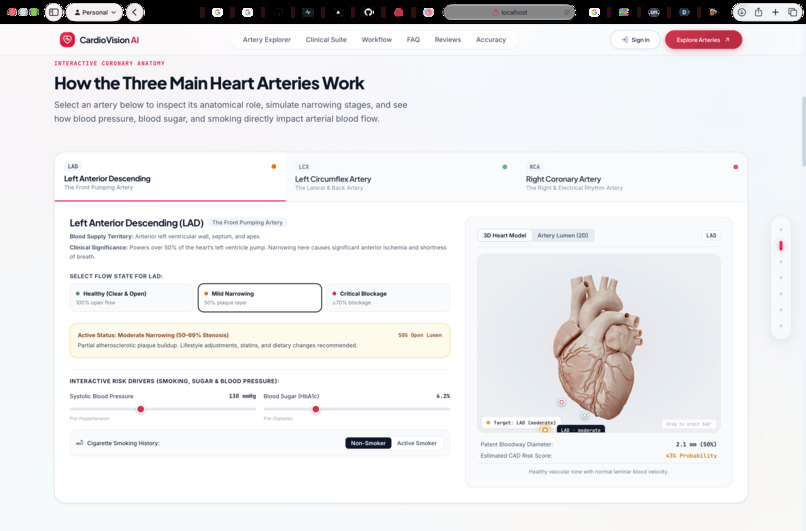Select Healthy (Clear & Open) flow state

pos(132,298)
